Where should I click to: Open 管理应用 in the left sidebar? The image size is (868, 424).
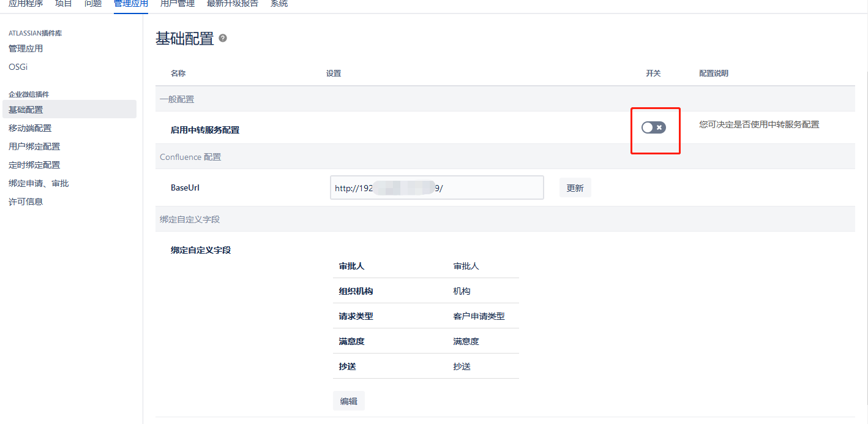click(x=26, y=48)
